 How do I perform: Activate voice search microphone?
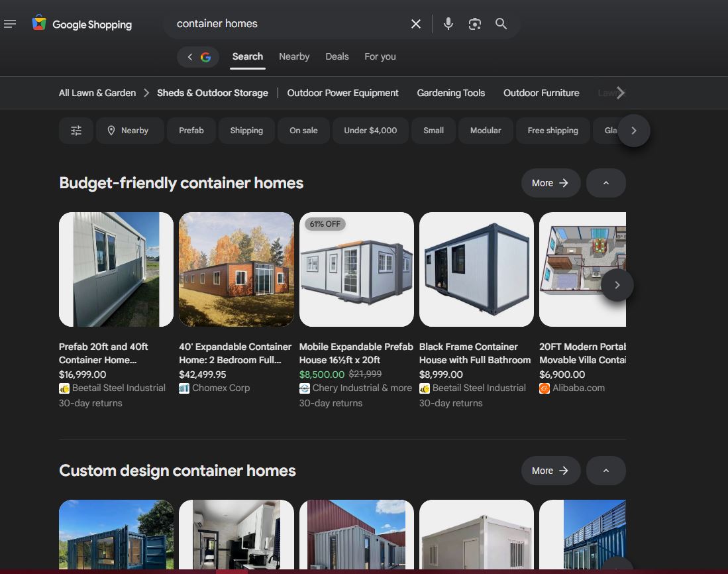(448, 23)
